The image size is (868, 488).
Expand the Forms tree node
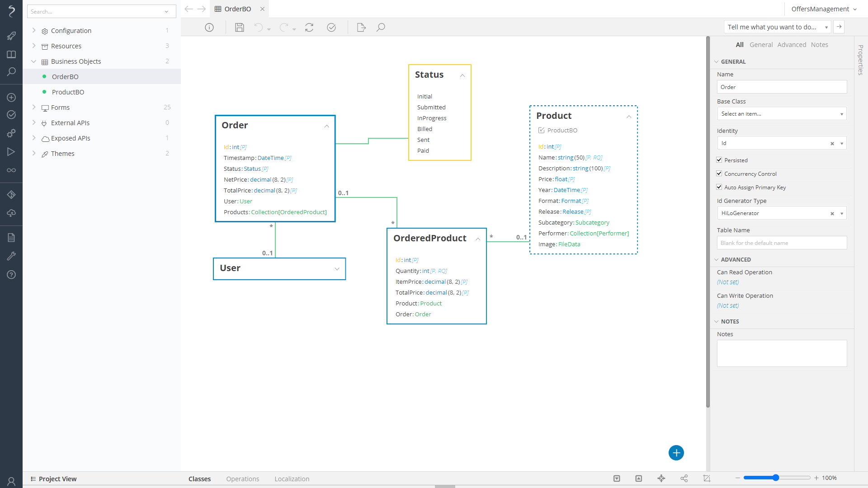click(x=34, y=107)
